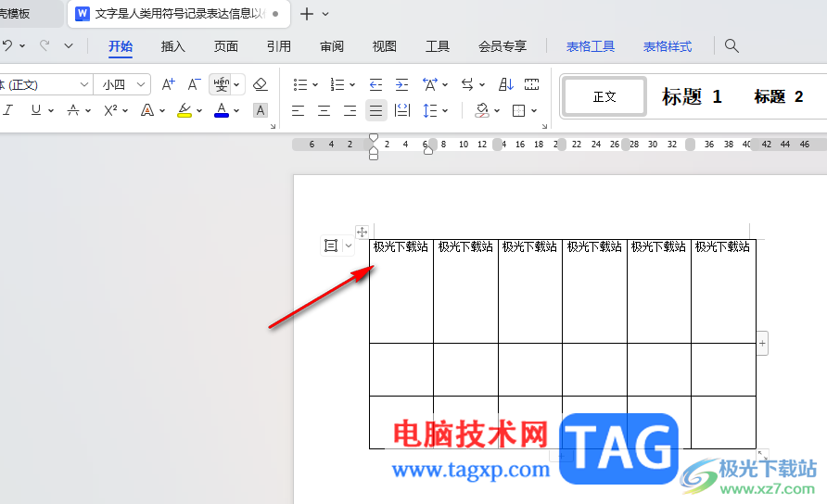
Task: Open font dialog launcher arrow
Action: (x=273, y=126)
